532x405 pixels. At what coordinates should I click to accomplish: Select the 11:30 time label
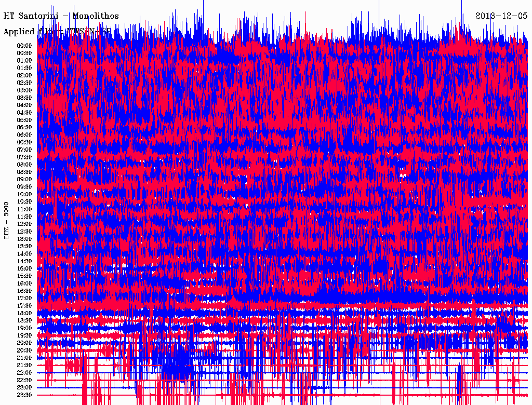[x=24, y=217]
